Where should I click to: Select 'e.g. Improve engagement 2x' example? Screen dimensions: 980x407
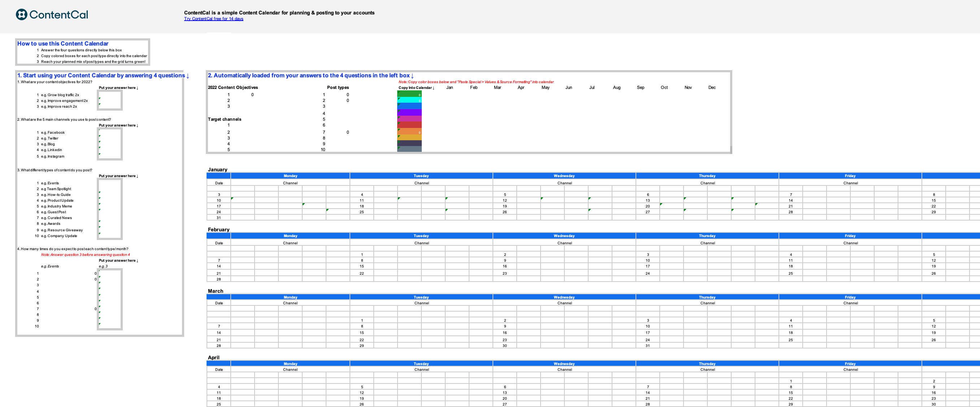coord(64,100)
